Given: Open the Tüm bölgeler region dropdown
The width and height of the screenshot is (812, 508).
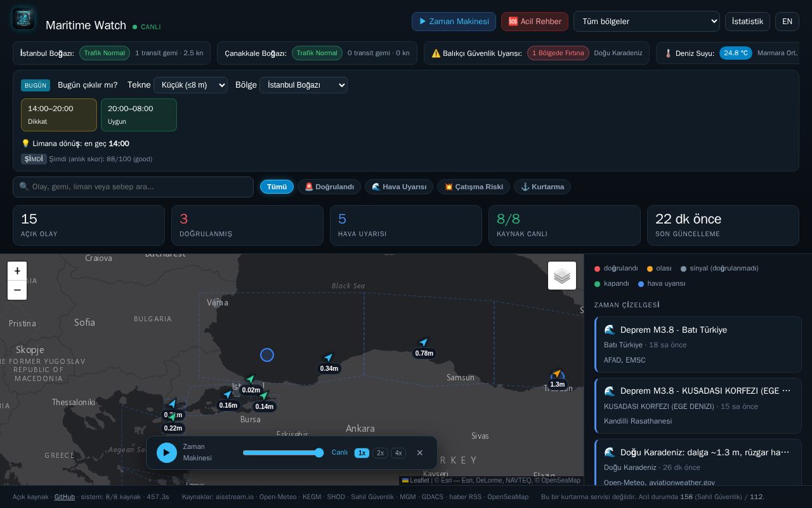Looking at the screenshot, I should point(646,21).
